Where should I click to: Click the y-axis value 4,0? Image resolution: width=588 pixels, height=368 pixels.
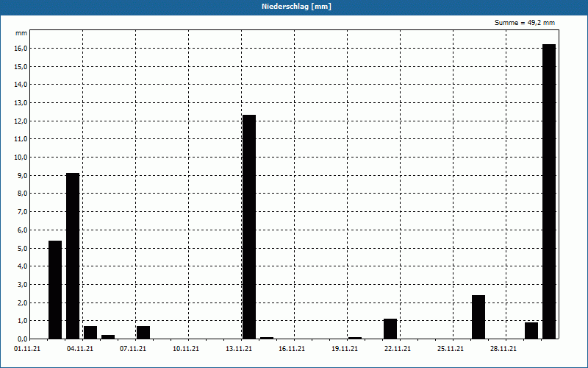pos(22,266)
